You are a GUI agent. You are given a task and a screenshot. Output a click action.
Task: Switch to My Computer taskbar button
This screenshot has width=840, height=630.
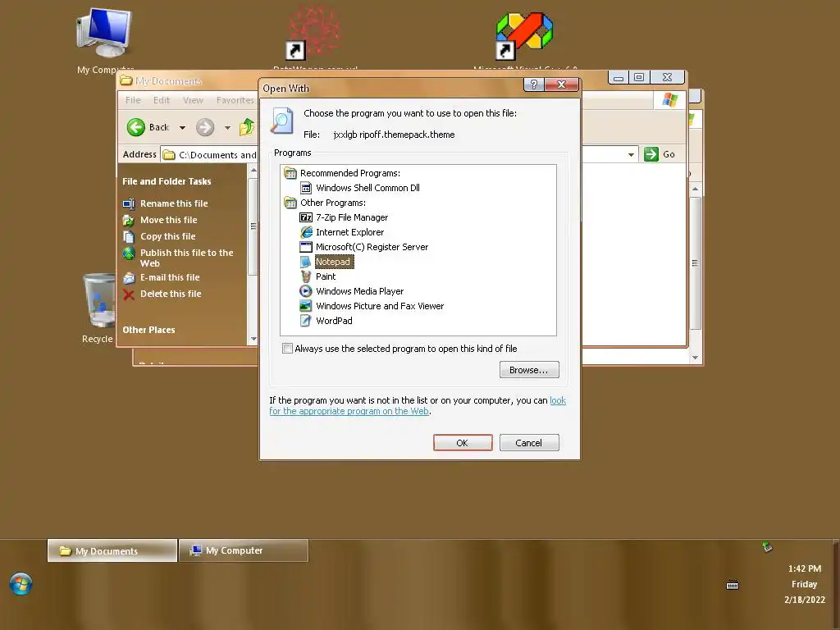click(244, 550)
